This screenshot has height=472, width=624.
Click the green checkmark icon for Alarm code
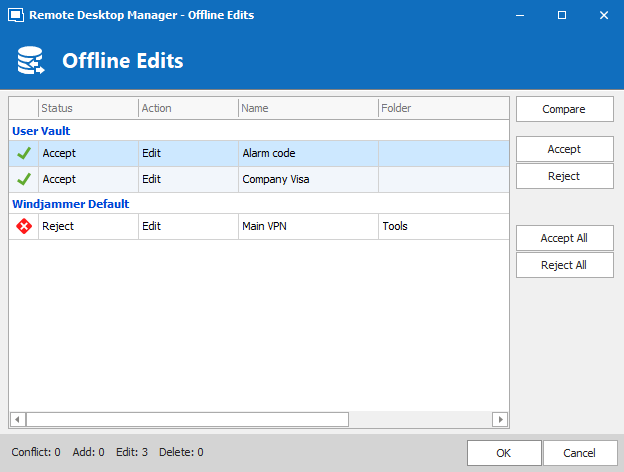point(24,153)
